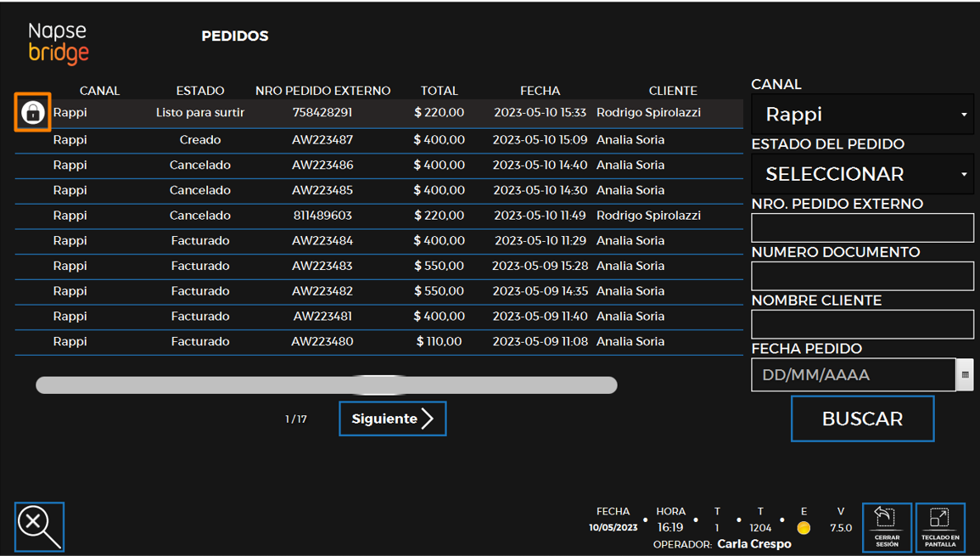Image resolution: width=980 pixels, height=556 pixels.
Task: Click the cancel search magnifier icon
Action: pos(39,526)
